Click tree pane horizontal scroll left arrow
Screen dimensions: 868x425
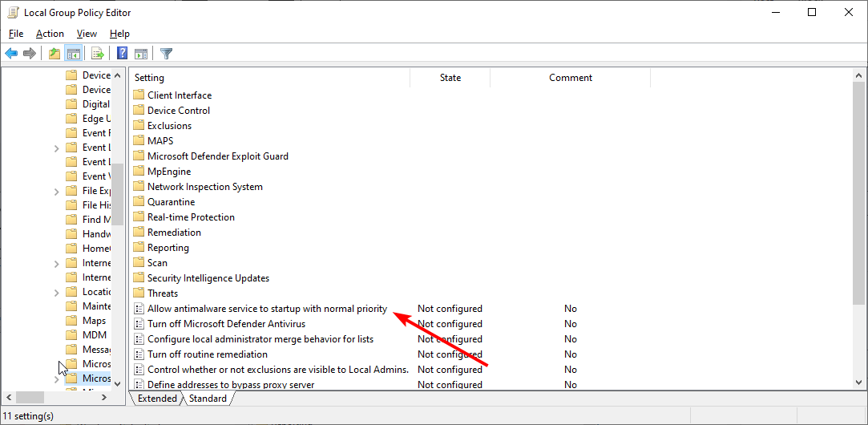(10, 397)
